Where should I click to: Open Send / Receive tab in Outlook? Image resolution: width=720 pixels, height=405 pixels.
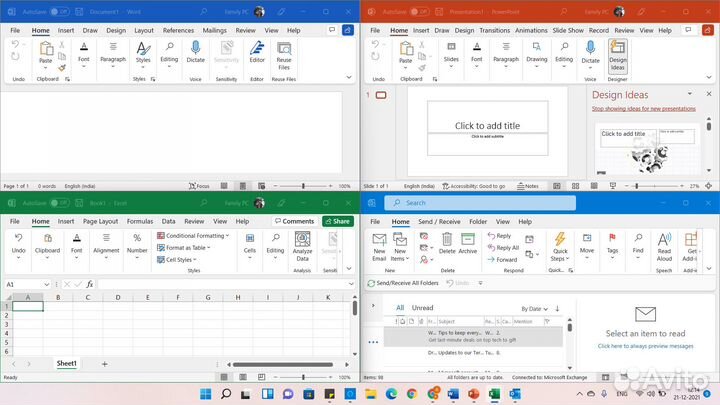[439, 221]
